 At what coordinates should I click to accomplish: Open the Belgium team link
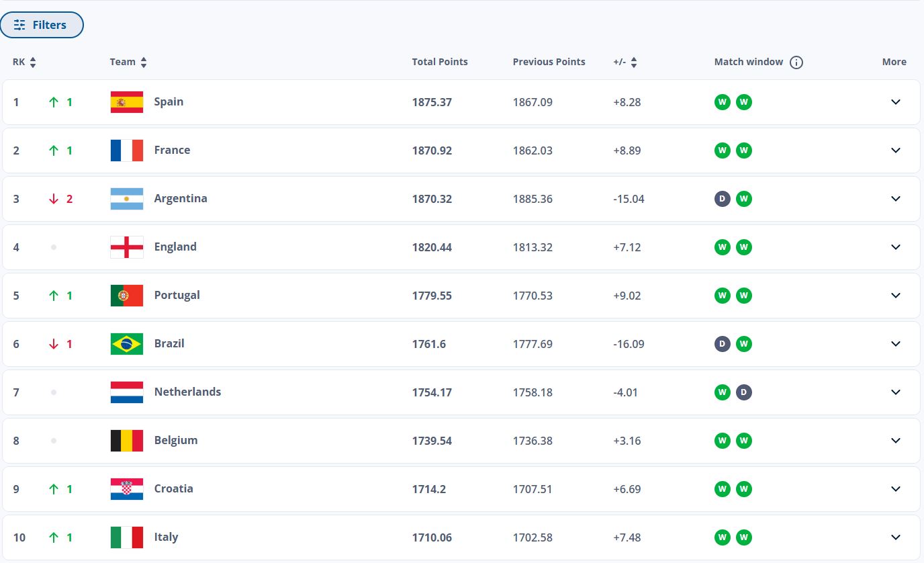176,441
